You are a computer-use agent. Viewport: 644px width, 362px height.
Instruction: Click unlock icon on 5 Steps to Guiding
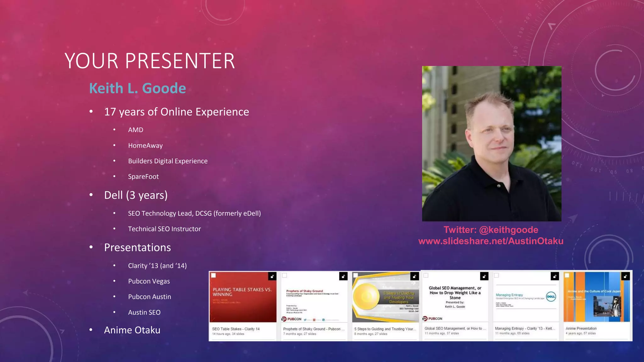tap(414, 276)
